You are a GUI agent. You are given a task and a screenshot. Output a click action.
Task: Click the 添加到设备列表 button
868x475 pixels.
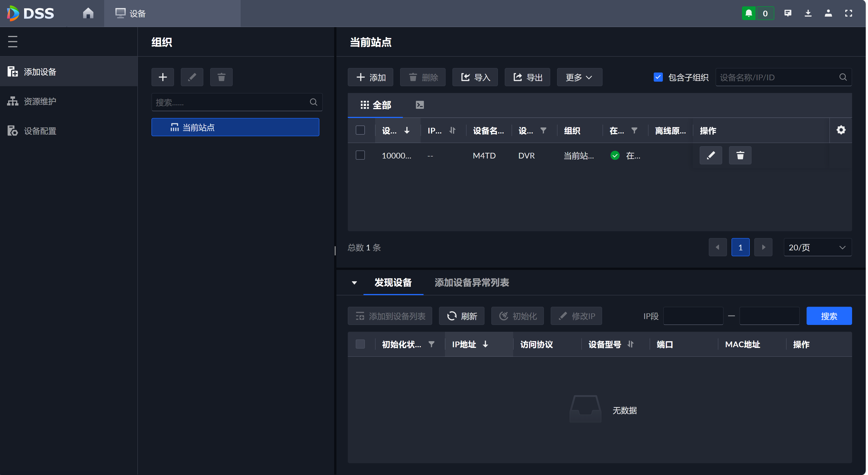[390, 316]
